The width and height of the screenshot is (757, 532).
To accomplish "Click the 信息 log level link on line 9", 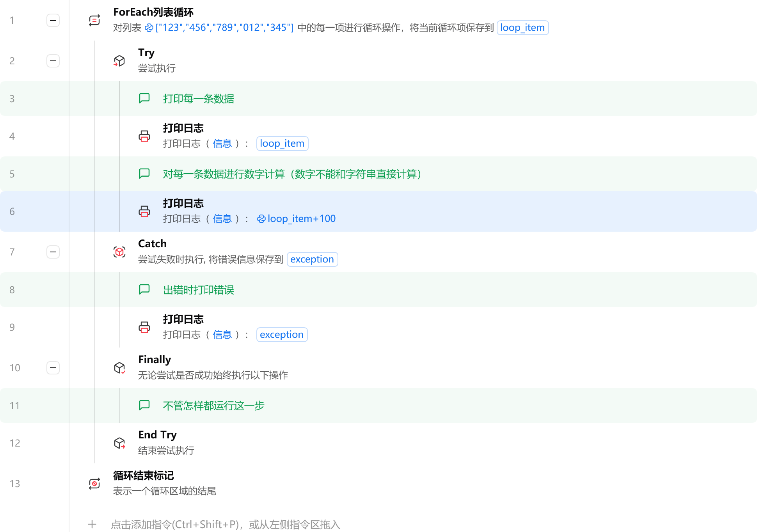I will pyautogui.click(x=222, y=335).
